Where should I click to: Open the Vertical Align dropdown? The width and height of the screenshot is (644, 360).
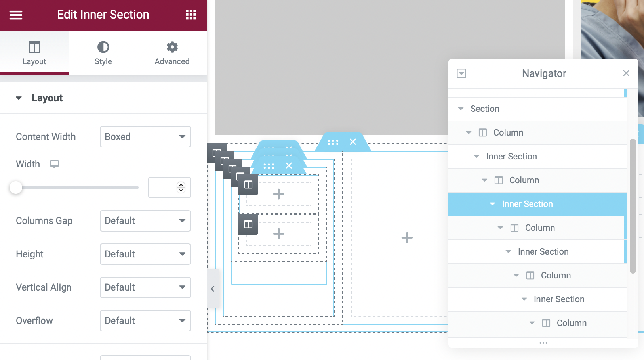pyautogui.click(x=145, y=287)
